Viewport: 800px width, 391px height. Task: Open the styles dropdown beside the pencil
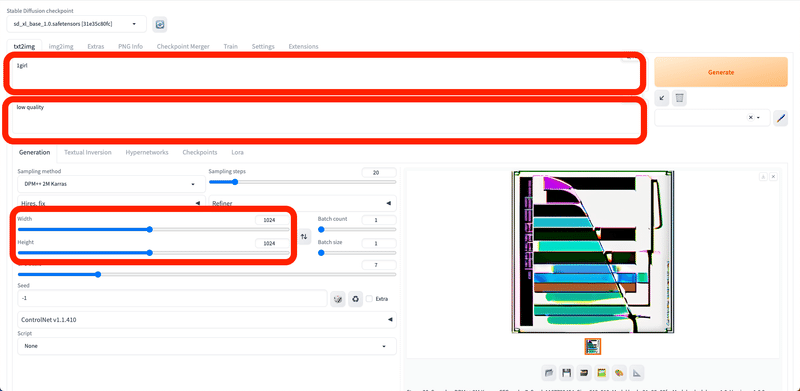pyautogui.click(x=712, y=117)
